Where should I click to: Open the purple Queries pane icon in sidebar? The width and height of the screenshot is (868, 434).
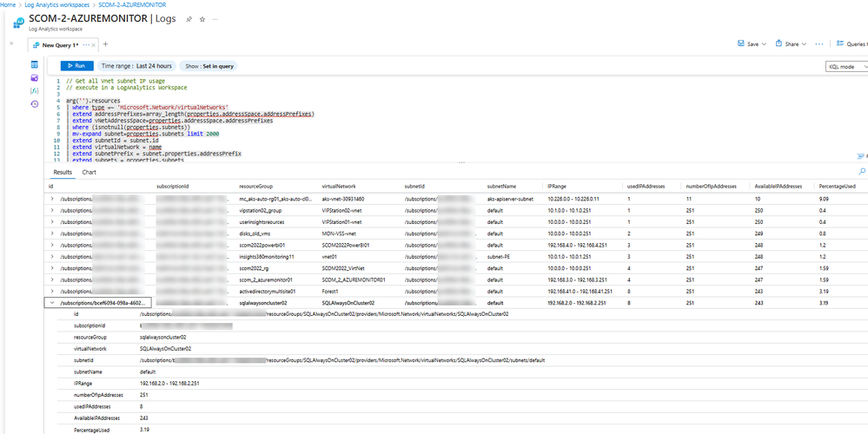pos(35,77)
